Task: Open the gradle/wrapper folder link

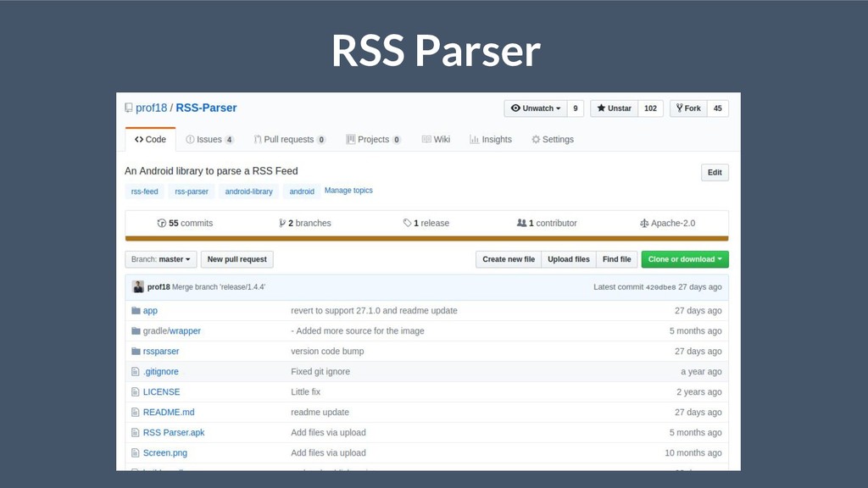Action: [171, 331]
